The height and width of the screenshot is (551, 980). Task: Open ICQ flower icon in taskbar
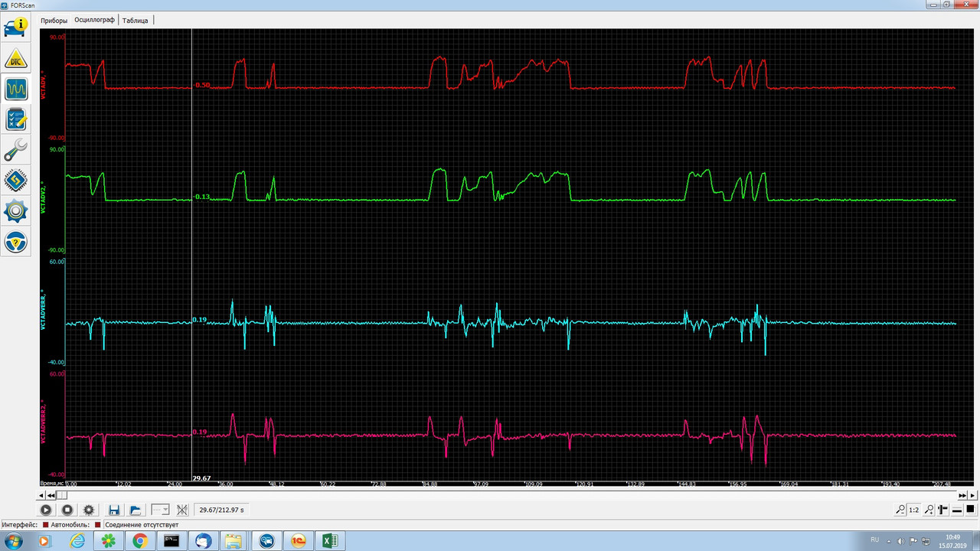[x=109, y=541]
